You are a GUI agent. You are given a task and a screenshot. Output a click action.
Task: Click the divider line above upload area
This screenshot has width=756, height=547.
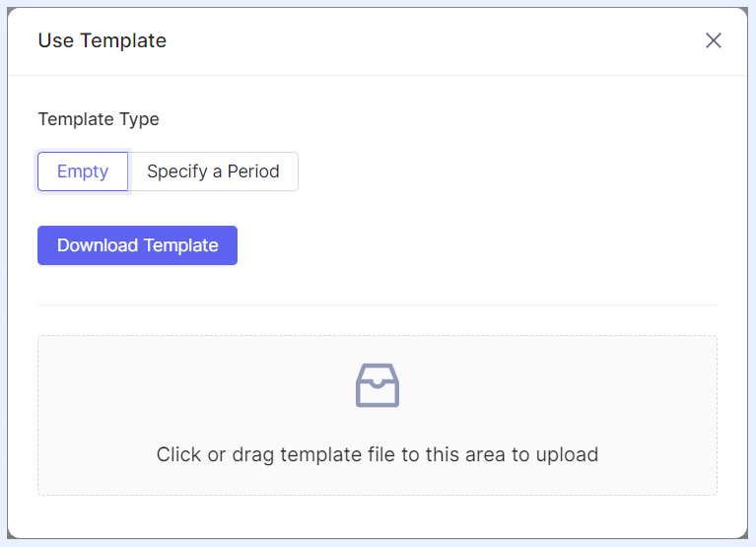(378, 305)
